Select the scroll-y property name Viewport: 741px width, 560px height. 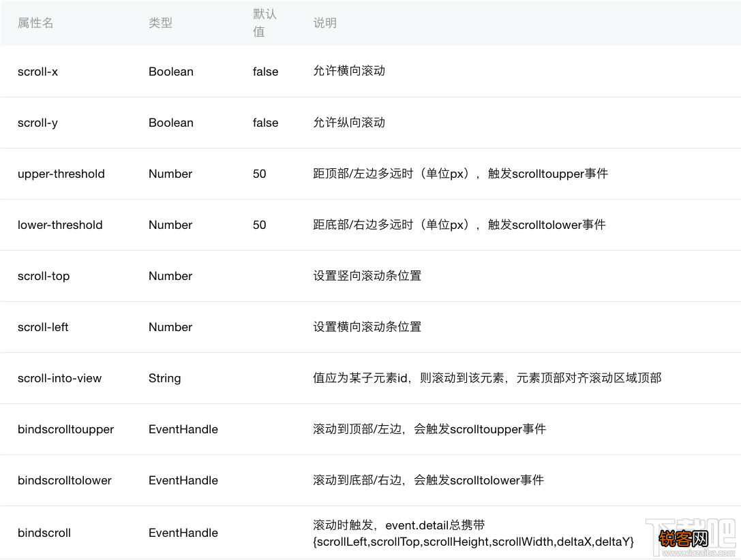pyautogui.click(x=37, y=123)
